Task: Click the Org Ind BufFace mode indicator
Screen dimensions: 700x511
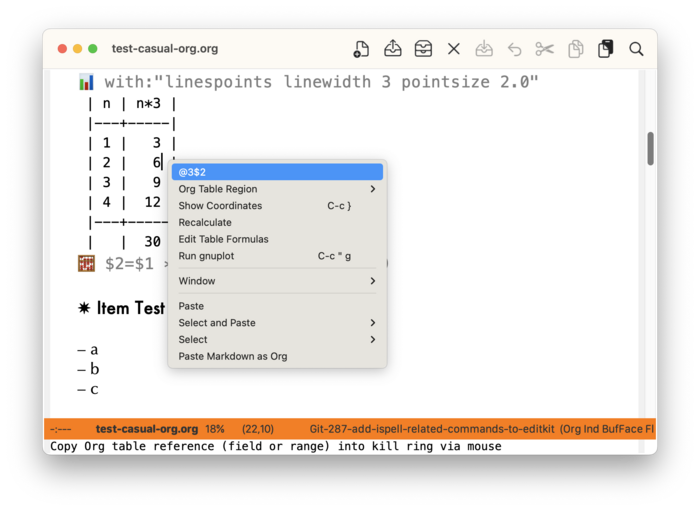Action: tap(607, 429)
